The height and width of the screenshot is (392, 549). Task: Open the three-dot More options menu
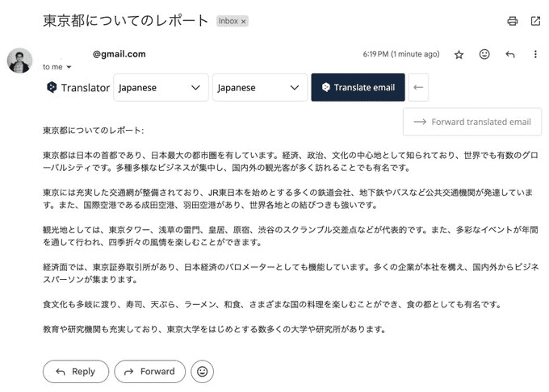click(x=534, y=55)
